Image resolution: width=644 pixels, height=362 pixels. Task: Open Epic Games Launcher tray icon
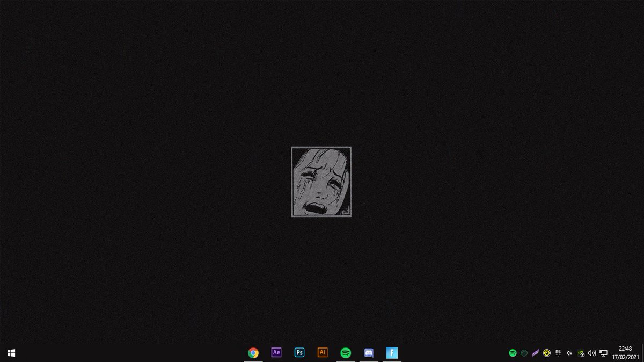tap(558, 353)
